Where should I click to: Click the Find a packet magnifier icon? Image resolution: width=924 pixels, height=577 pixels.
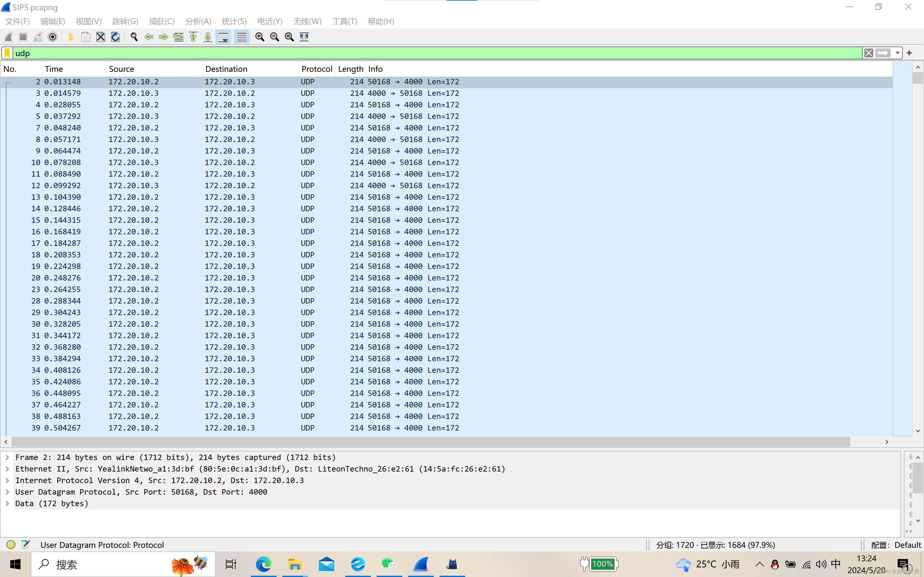click(x=134, y=37)
